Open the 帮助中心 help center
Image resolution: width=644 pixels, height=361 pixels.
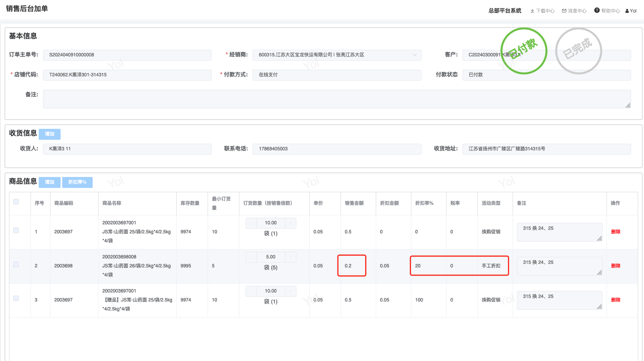607,11
